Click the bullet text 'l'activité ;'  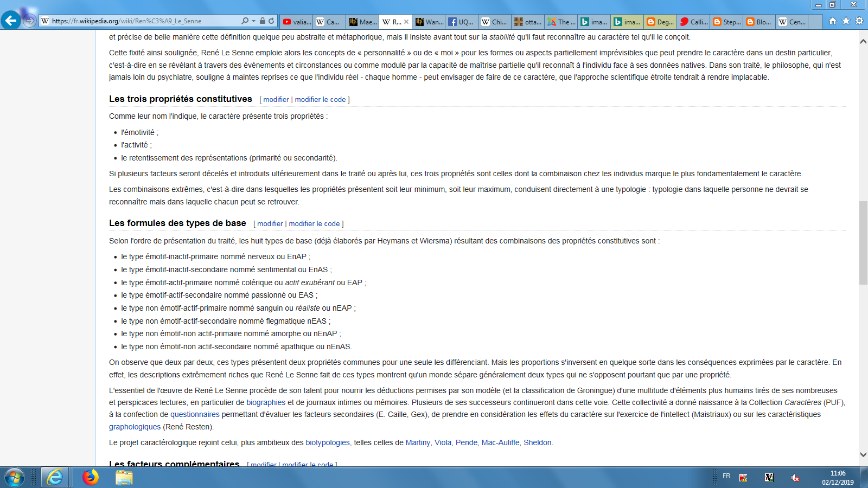pyautogui.click(x=137, y=145)
